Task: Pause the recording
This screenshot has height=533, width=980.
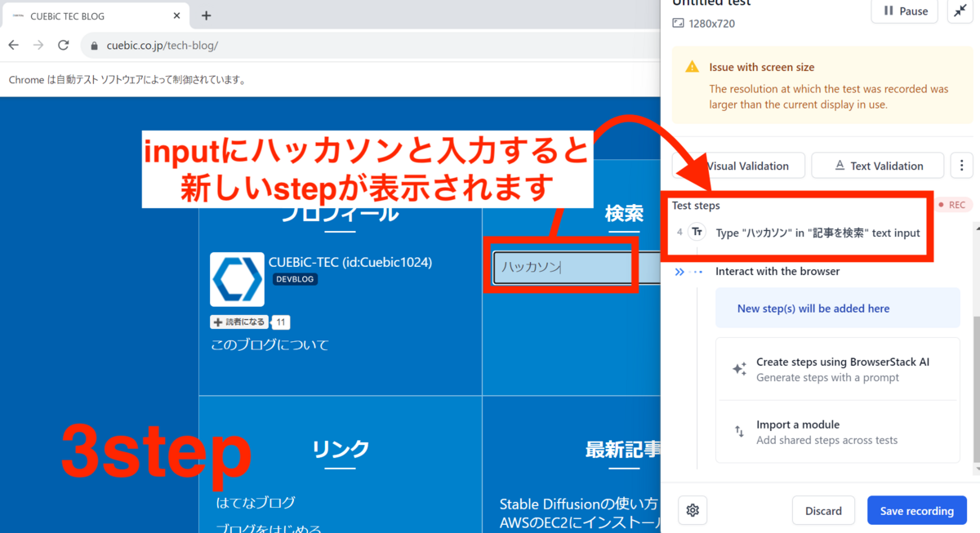Action: [x=906, y=11]
